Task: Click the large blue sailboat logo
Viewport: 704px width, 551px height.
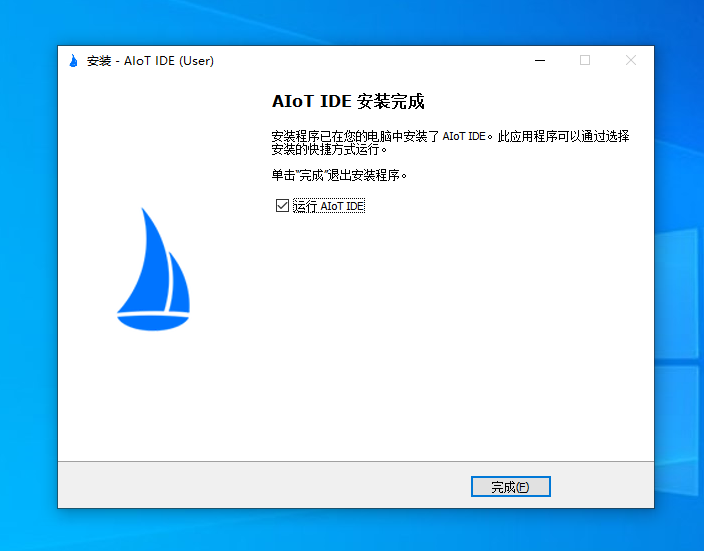Action: (x=154, y=269)
